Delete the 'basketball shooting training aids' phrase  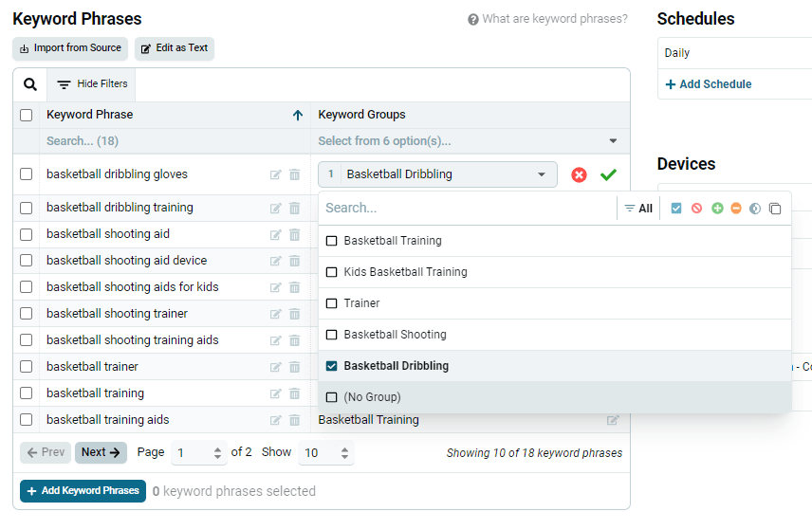coord(295,340)
